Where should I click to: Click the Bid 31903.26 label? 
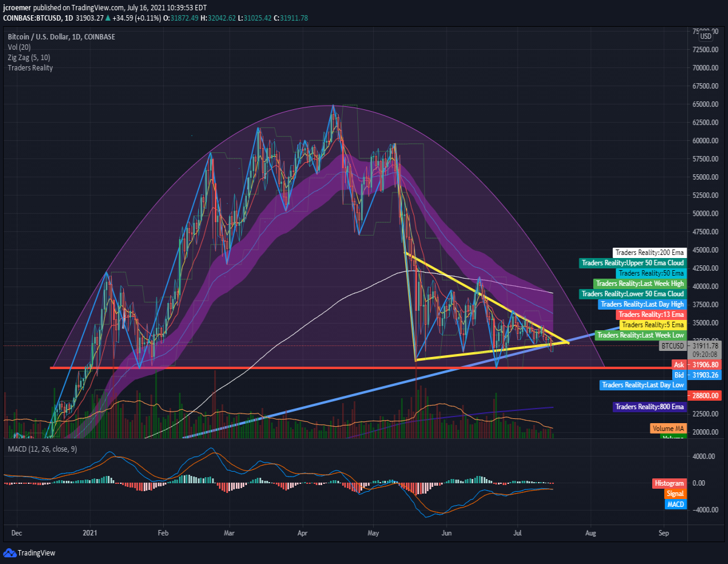(x=697, y=375)
